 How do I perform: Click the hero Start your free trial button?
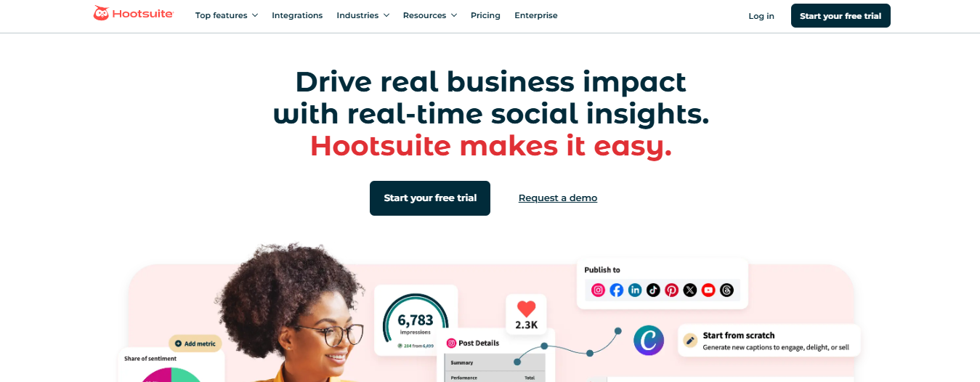tap(430, 198)
